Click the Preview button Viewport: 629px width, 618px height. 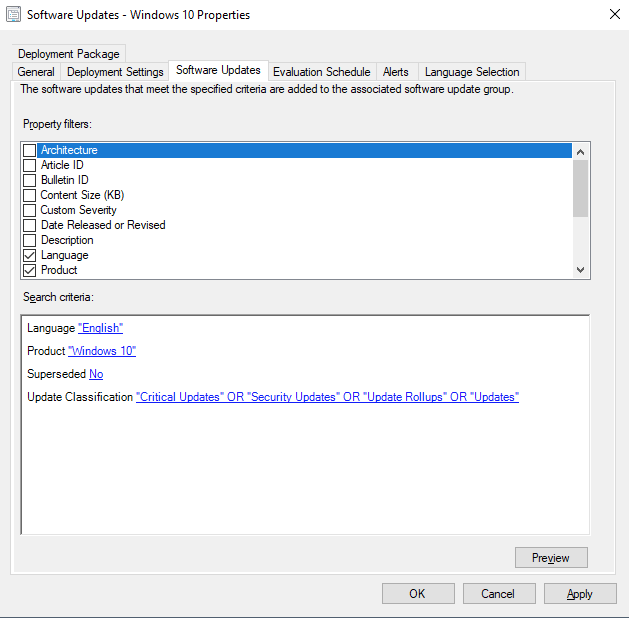coord(551,557)
